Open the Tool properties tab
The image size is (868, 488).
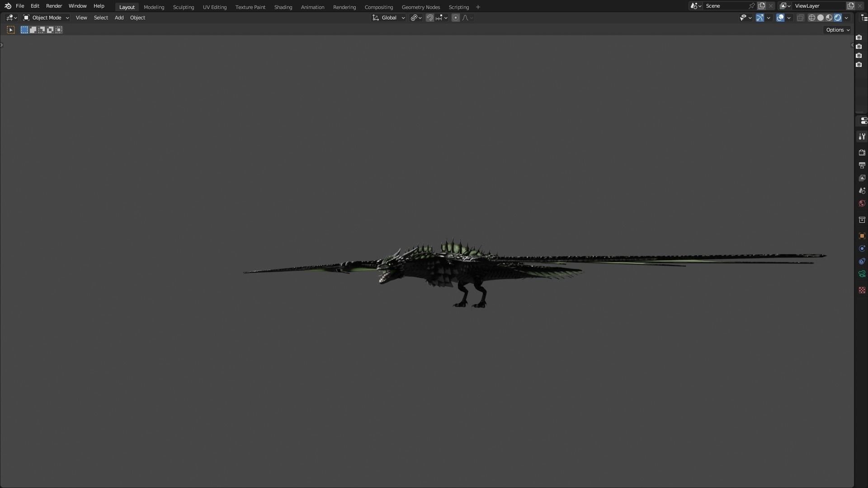[862, 136]
